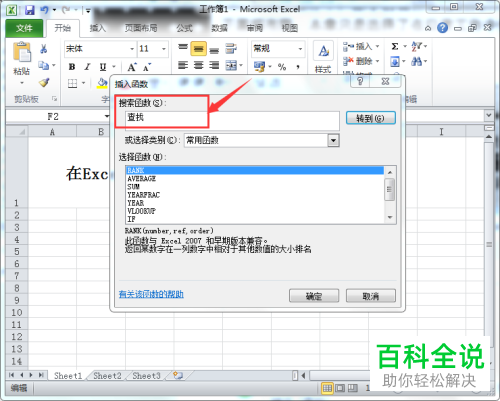This screenshot has width=500, height=401.
Task: Click the dialog help question button
Action: tap(360, 81)
